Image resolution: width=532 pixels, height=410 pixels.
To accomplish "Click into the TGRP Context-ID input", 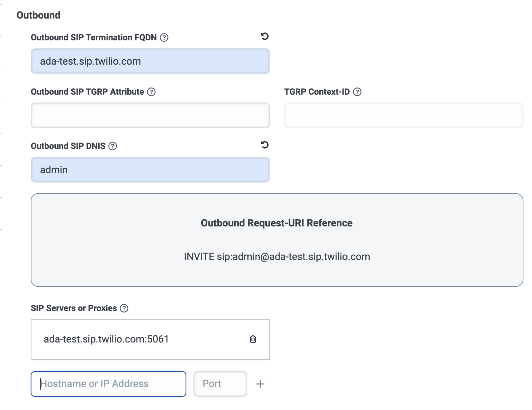I will tap(403, 115).
